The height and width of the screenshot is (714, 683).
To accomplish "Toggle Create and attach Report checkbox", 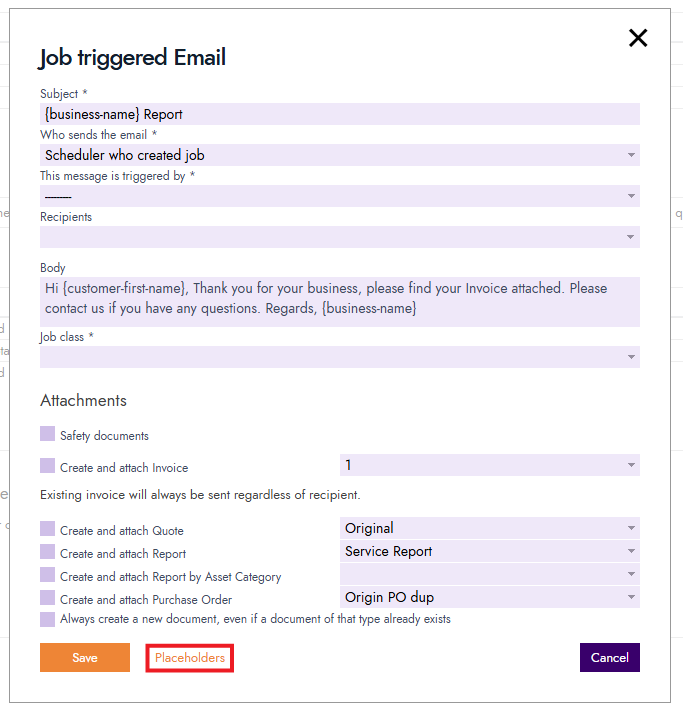I will click(47, 551).
